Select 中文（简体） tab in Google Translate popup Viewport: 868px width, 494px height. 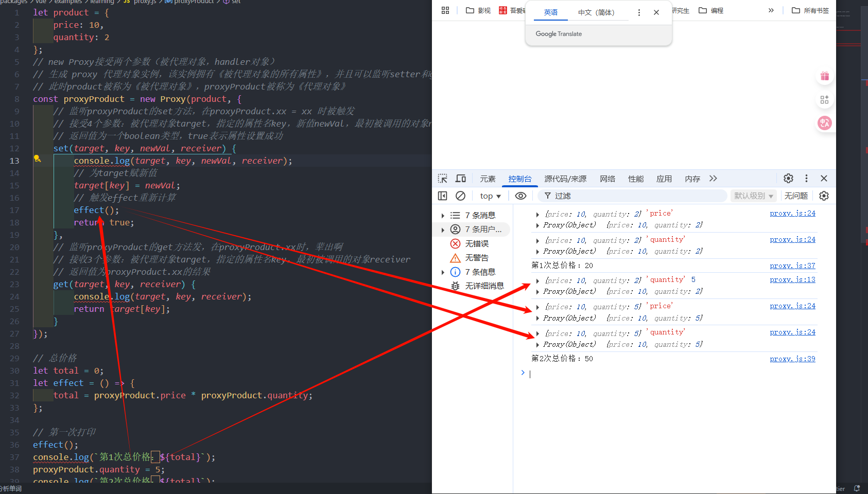pos(596,12)
